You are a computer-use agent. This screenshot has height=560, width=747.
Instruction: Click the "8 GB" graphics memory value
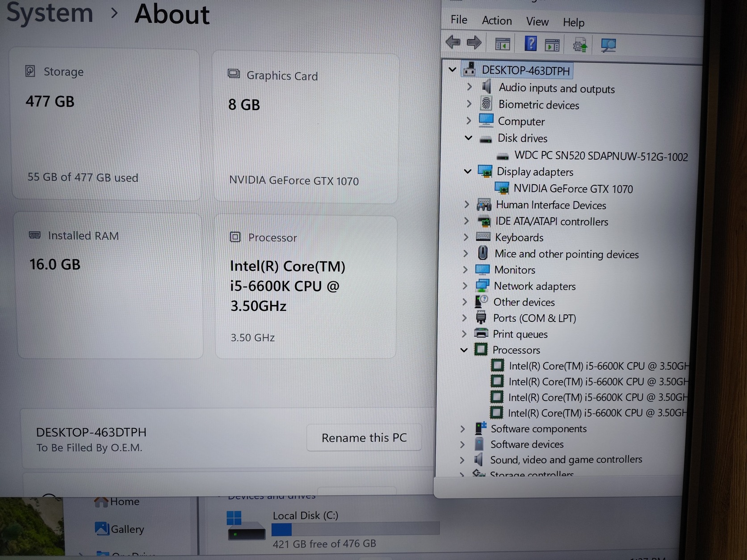point(244,104)
